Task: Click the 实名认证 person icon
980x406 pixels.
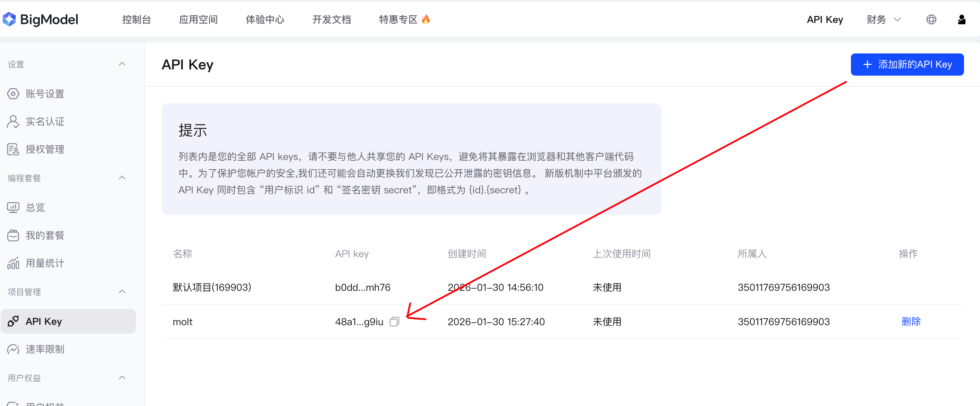Action: [x=13, y=121]
